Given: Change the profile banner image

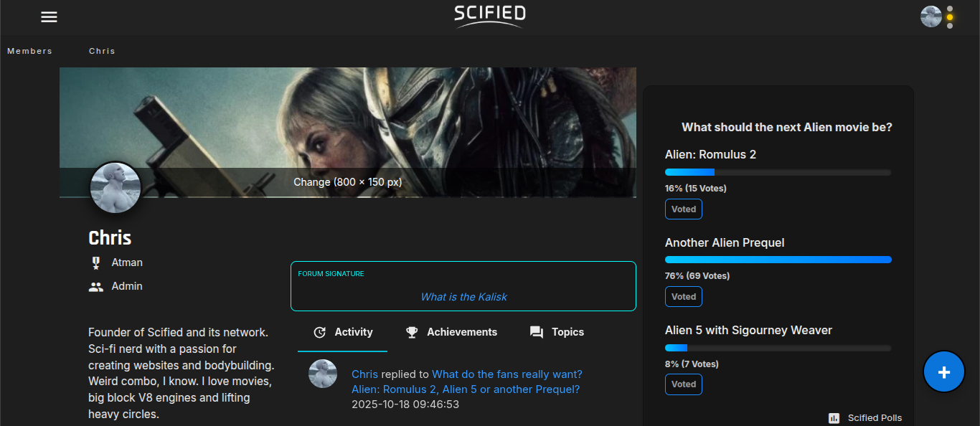Looking at the screenshot, I should (x=348, y=182).
